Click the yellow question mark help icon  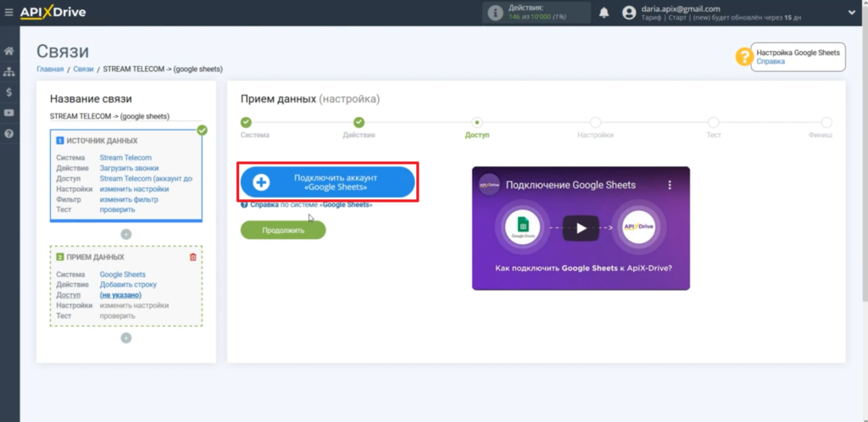click(743, 57)
